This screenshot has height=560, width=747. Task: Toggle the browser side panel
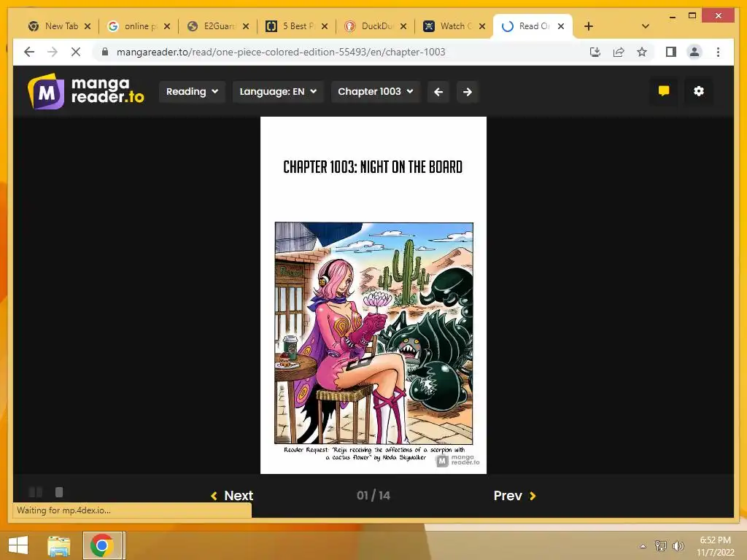click(671, 52)
